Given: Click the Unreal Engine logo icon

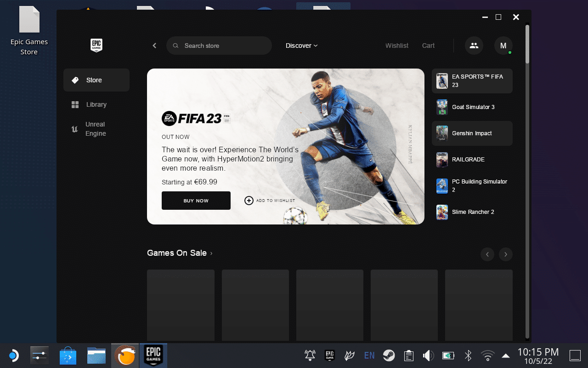Looking at the screenshot, I should click(x=75, y=129).
